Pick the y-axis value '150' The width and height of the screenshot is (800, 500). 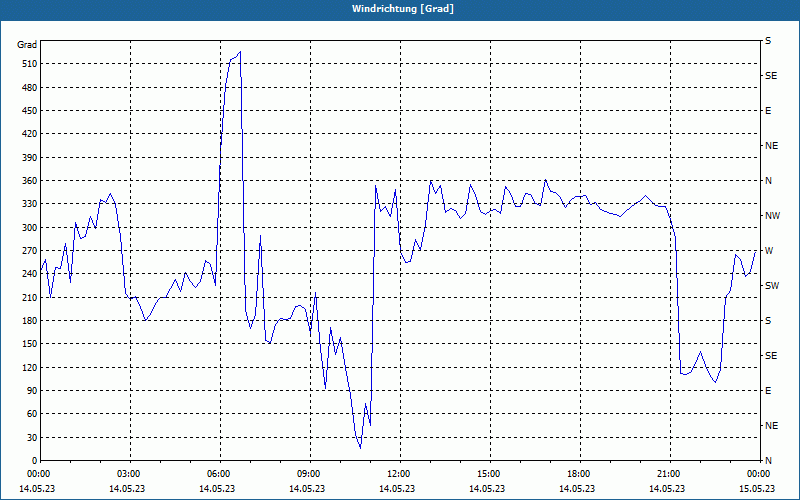29,343
